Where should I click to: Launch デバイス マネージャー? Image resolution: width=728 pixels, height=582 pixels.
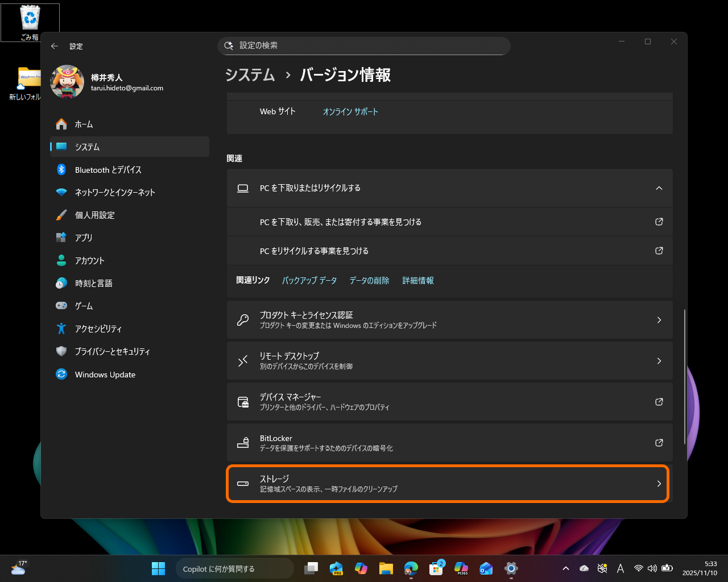(450, 402)
